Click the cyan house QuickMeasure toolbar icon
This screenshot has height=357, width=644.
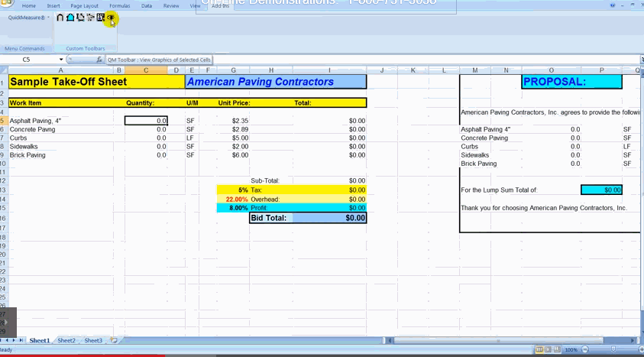(x=70, y=18)
